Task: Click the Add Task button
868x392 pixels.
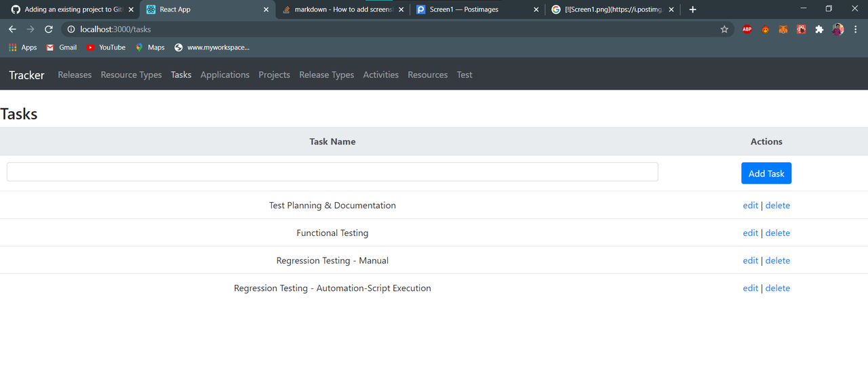Action: [766, 173]
